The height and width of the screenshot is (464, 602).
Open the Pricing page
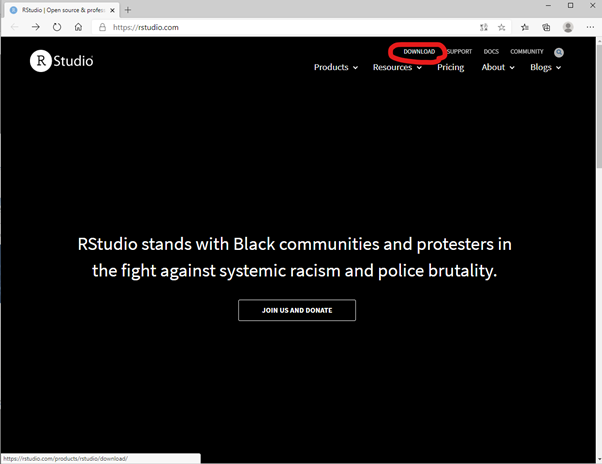click(450, 67)
